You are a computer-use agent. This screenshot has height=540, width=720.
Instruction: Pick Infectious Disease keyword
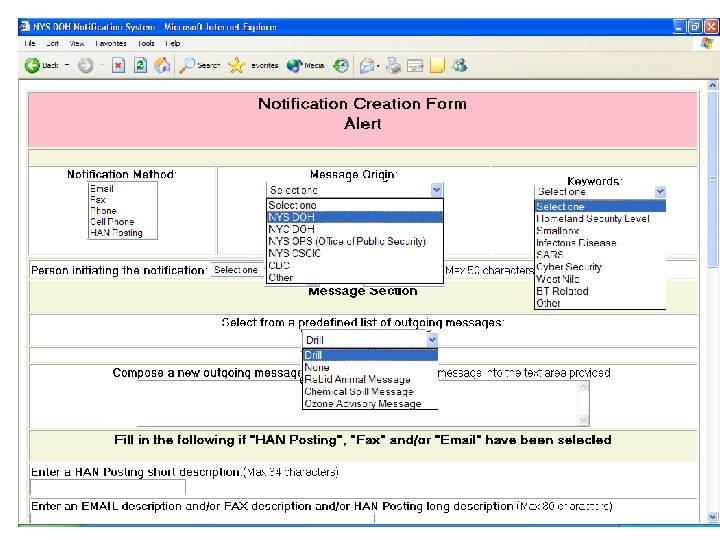click(x=600, y=242)
